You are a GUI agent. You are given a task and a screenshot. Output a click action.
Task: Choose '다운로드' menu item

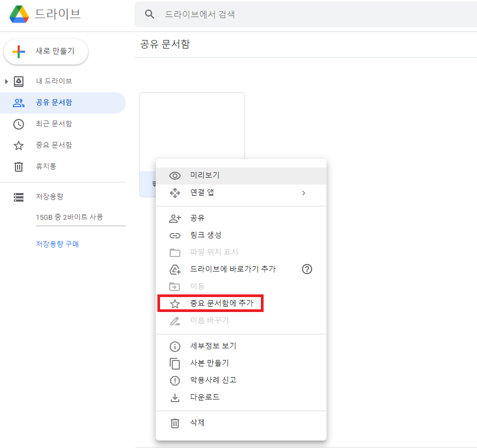[x=241, y=397]
